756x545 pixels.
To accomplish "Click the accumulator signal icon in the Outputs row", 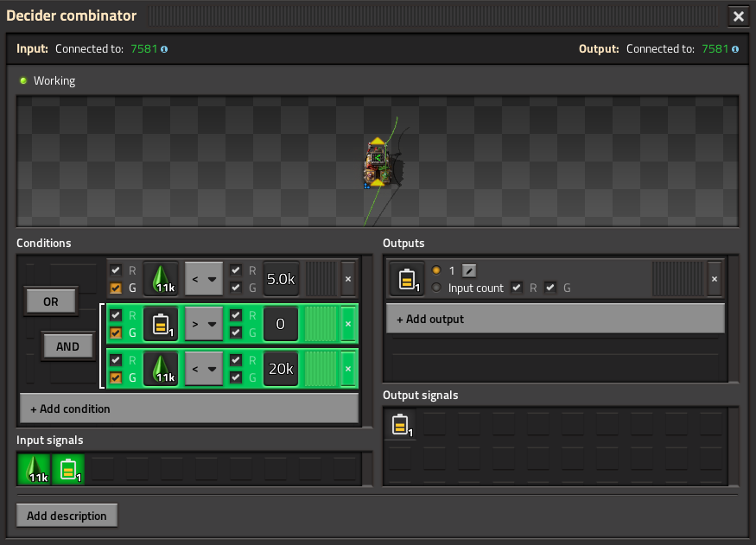I will point(407,279).
